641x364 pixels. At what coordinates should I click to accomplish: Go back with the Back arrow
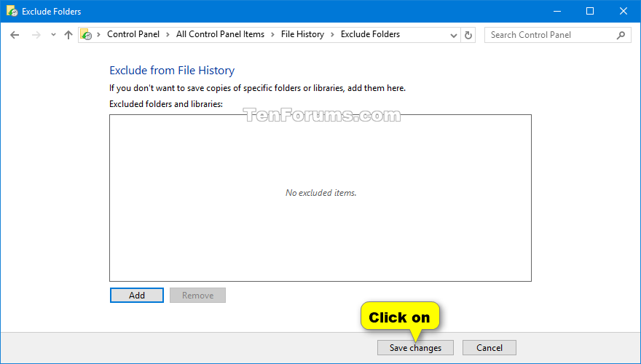tap(15, 35)
